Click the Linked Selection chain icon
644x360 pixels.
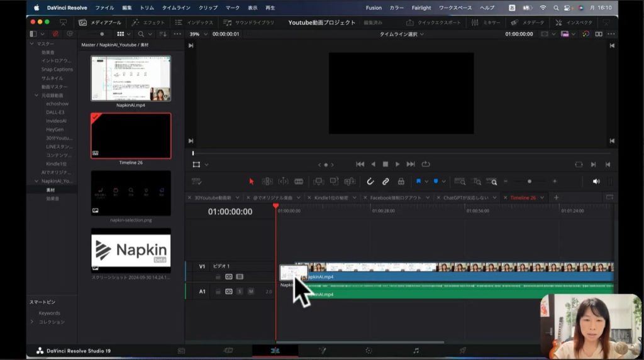[386, 182]
